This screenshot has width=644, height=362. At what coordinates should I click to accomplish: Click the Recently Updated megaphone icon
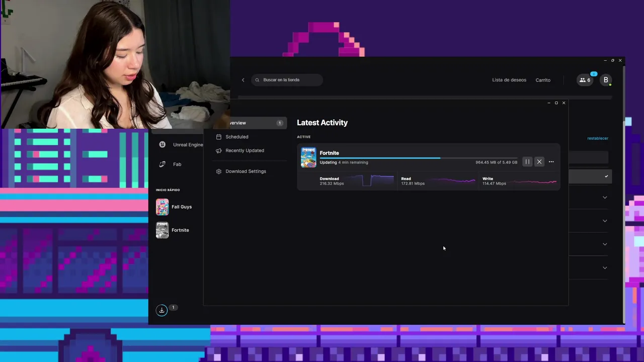(219, 150)
